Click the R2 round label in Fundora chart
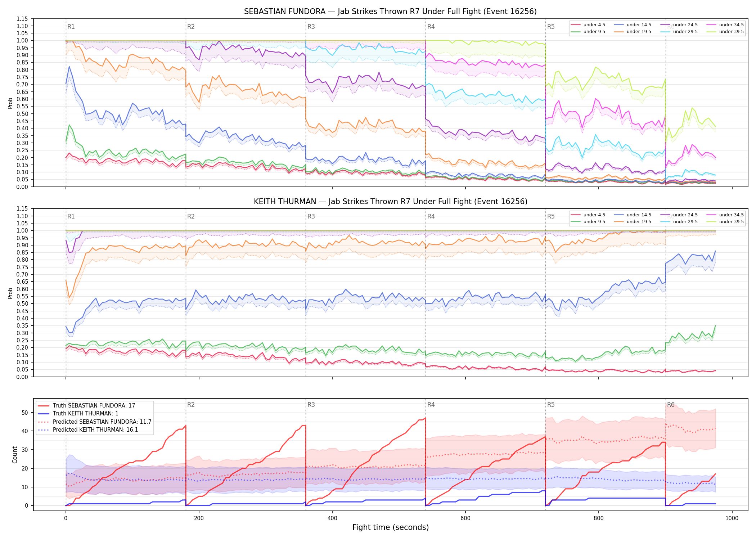Screen dimensions: 756x540 (x=191, y=27)
